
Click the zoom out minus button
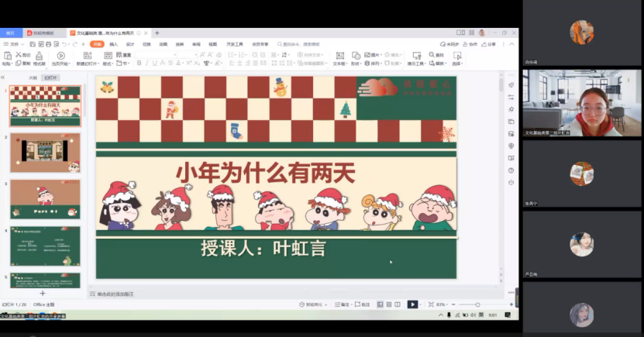click(453, 304)
